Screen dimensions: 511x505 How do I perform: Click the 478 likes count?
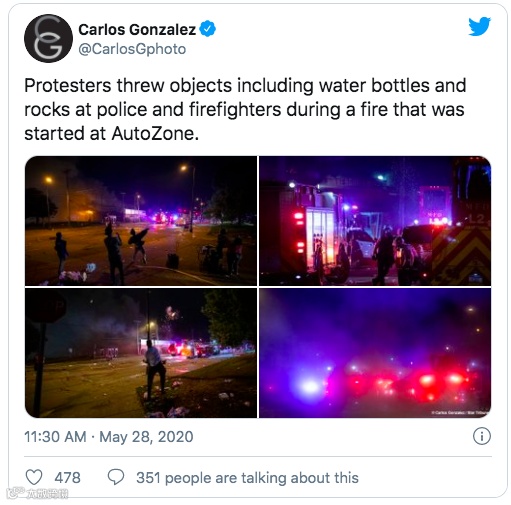coord(68,478)
